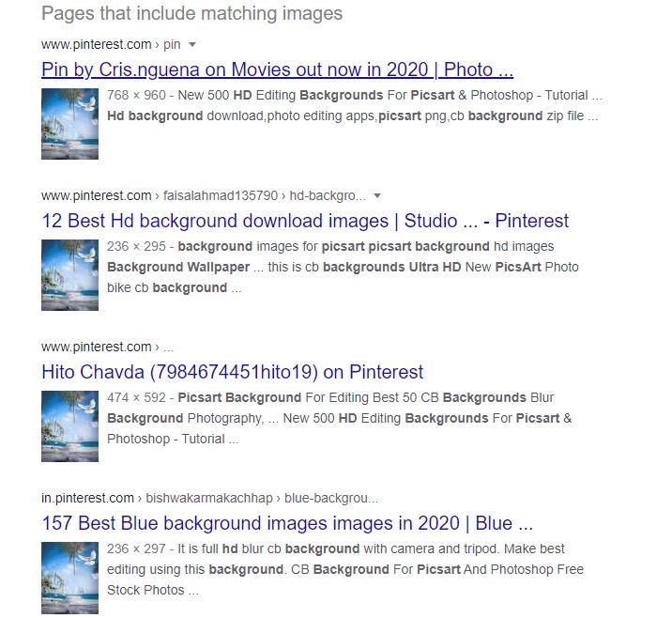This screenshot has width=672, height=618.
Task: Open '12 Best Hd background download images' link
Action: (x=305, y=221)
